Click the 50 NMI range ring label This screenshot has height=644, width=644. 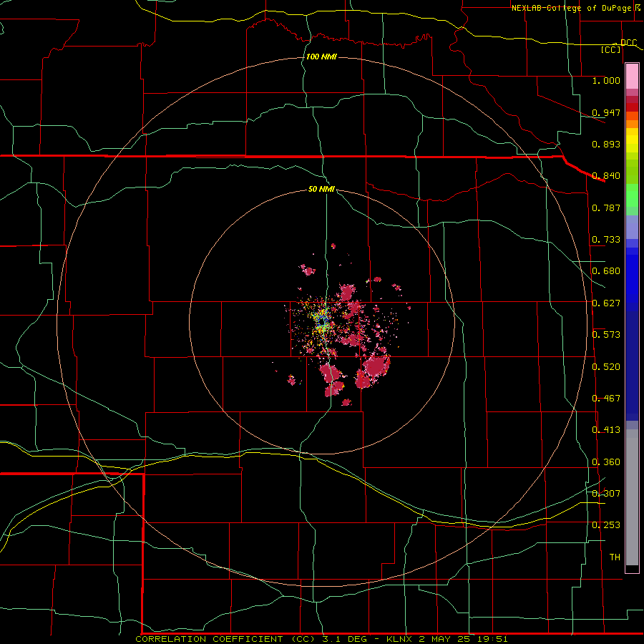[321, 189]
